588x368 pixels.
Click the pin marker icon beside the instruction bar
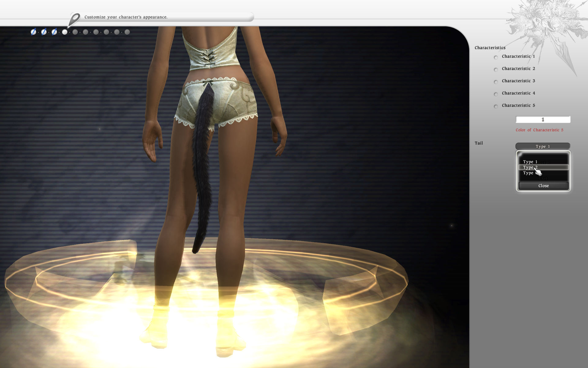pyautogui.click(x=74, y=20)
